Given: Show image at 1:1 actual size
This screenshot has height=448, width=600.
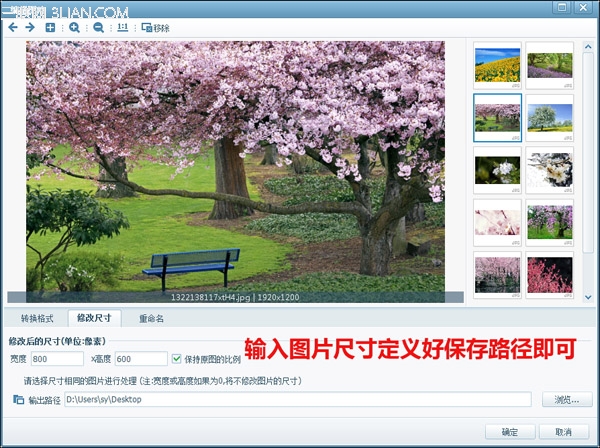Looking at the screenshot, I should [x=122, y=27].
